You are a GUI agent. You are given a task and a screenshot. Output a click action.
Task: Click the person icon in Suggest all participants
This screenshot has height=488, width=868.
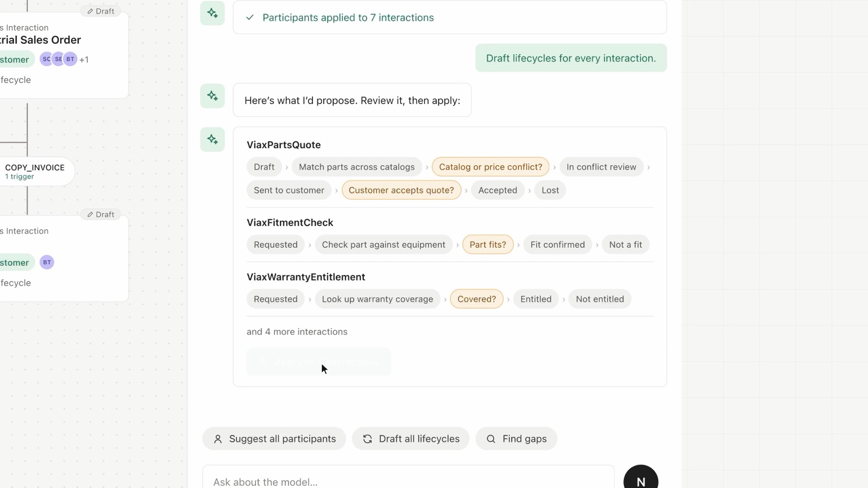(218, 439)
